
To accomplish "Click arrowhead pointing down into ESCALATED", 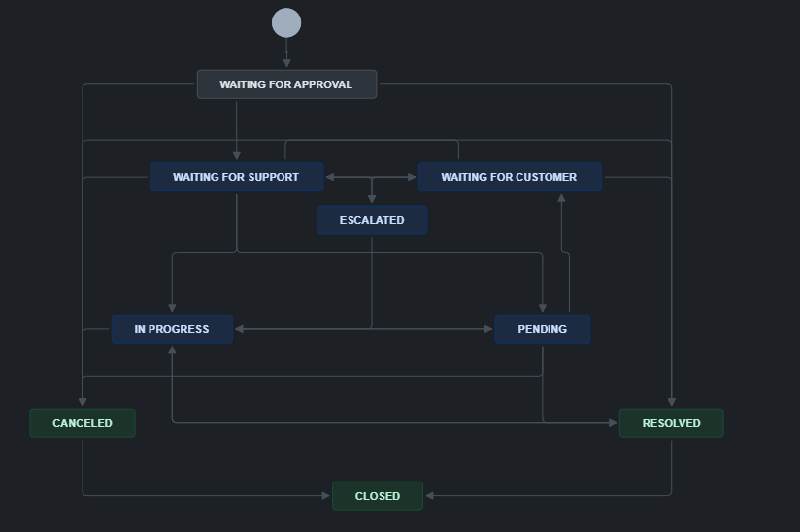I will coord(372,199).
